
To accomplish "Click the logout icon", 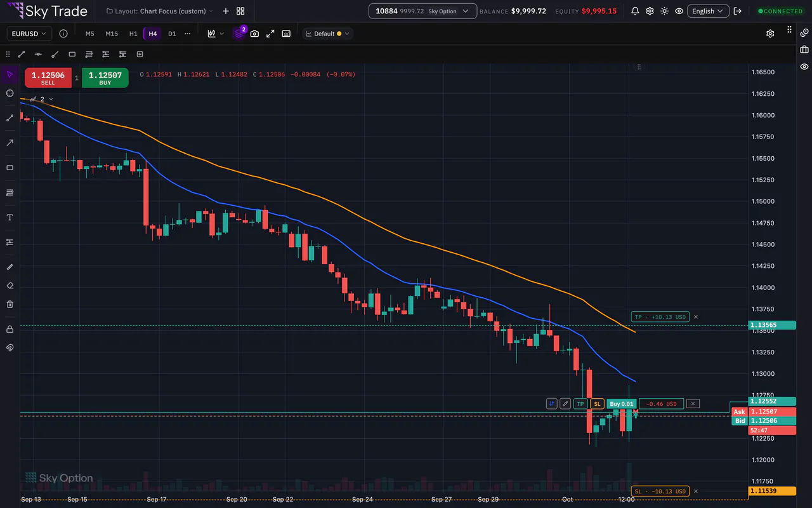I will click(x=738, y=11).
